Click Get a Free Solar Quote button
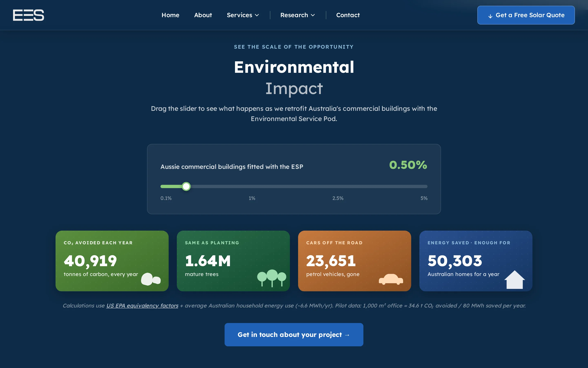This screenshot has height=368, width=588. (526, 15)
